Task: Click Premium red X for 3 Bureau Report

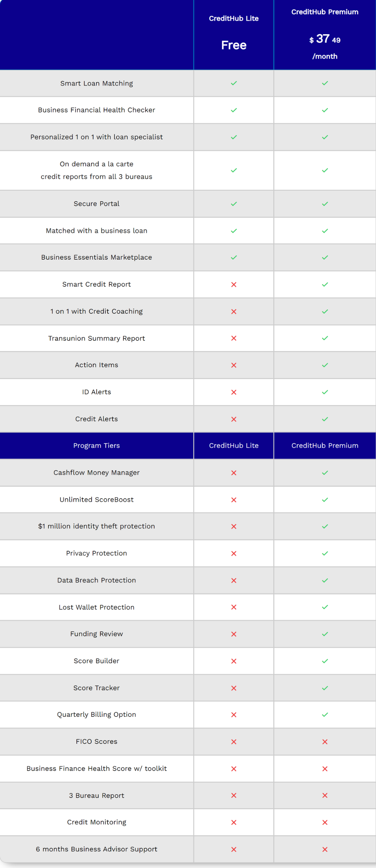Action: coord(325,795)
